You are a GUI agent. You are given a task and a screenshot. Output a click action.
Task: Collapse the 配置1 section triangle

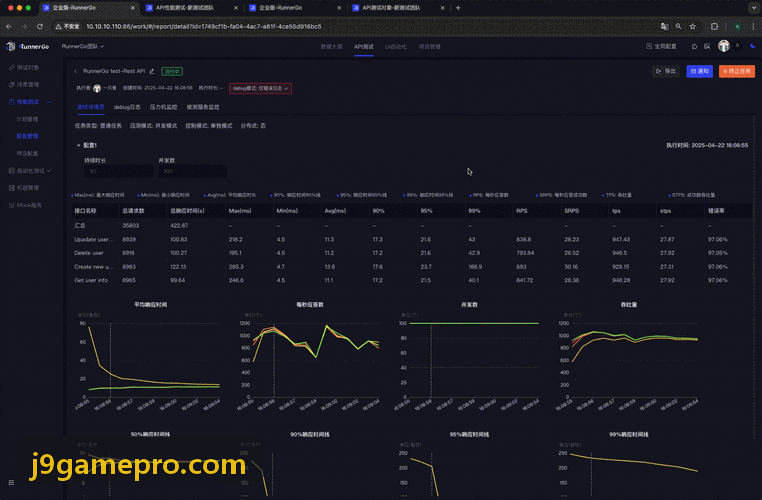point(78,145)
